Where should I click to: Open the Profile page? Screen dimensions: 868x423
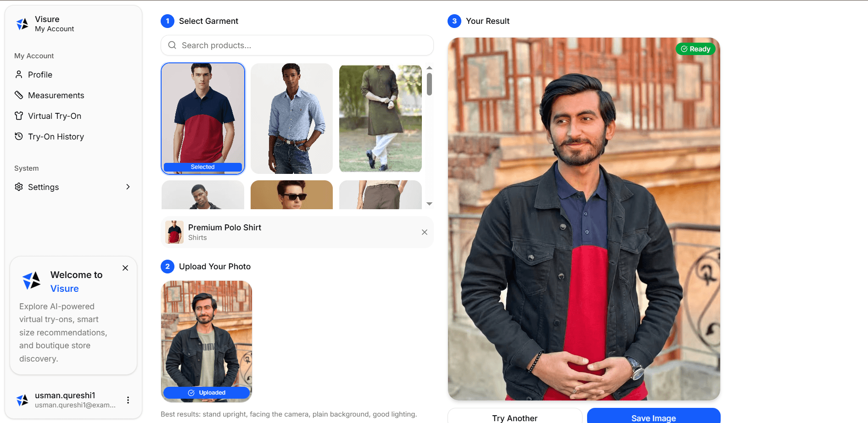click(40, 75)
